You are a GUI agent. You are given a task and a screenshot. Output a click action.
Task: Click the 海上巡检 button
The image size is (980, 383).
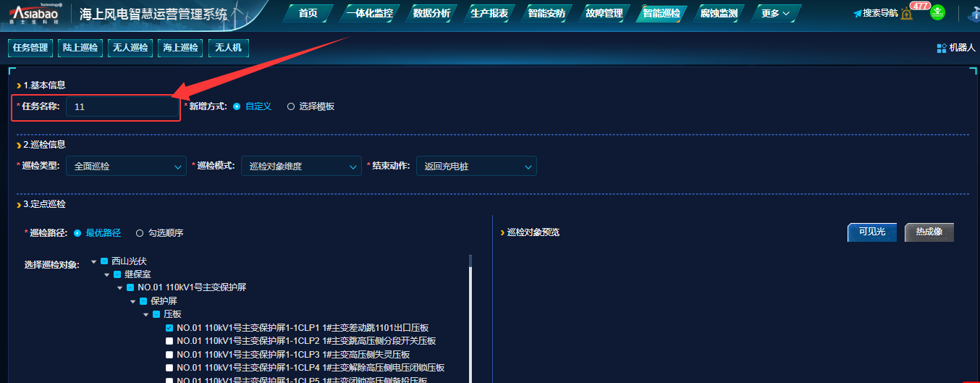pyautogui.click(x=180, y=48)
